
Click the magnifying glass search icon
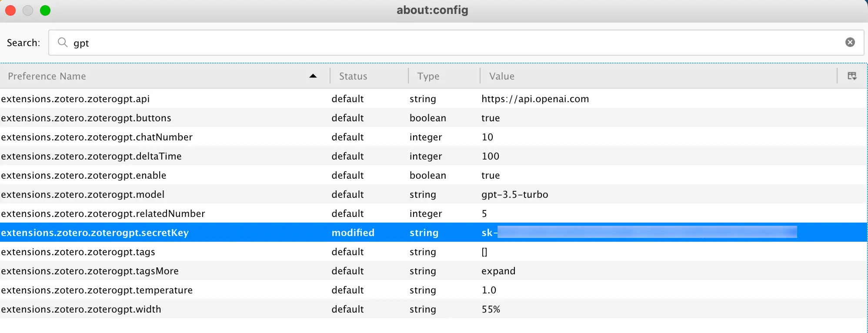[63, 42]
